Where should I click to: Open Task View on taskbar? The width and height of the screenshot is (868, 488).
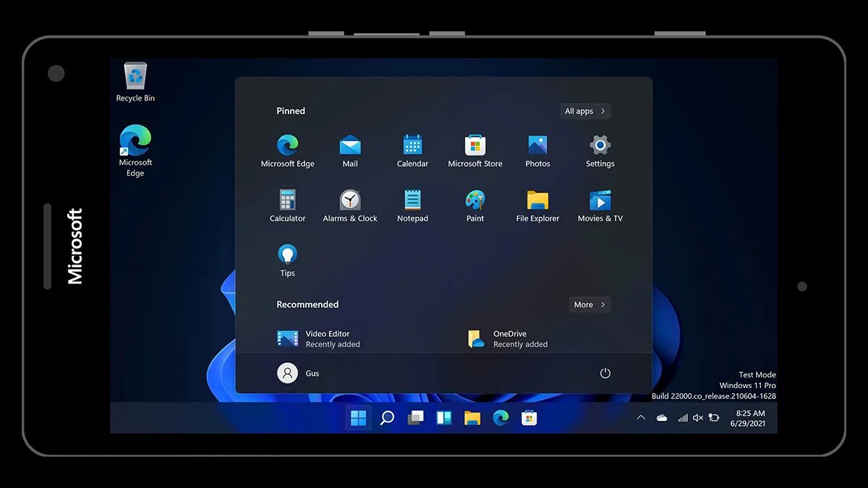[x=415, y=418]
